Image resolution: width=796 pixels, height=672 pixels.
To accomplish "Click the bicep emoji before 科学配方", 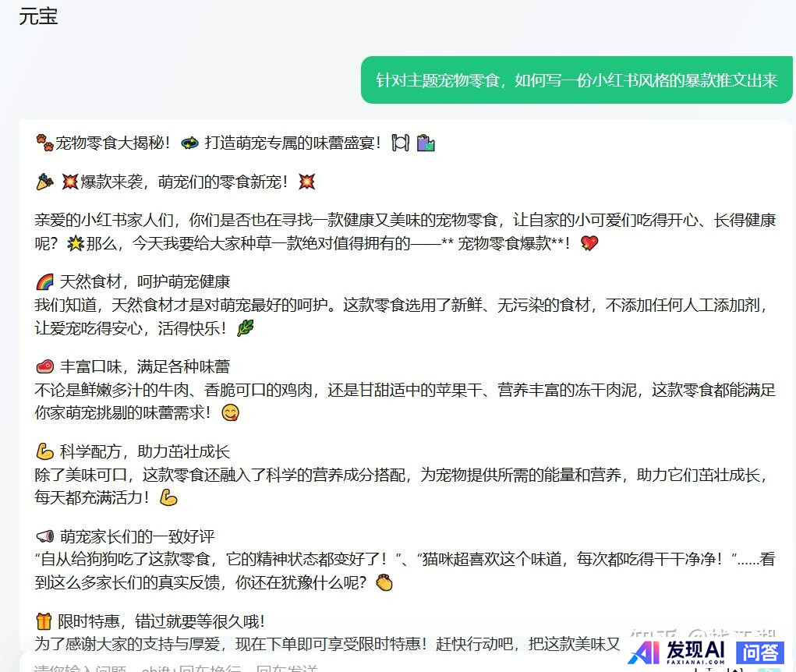I will pos(44,451).
